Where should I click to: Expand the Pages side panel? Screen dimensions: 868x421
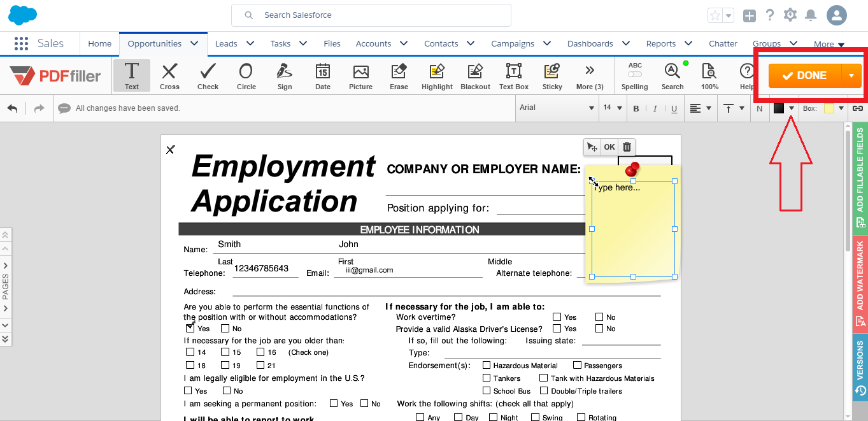(6, 287)
